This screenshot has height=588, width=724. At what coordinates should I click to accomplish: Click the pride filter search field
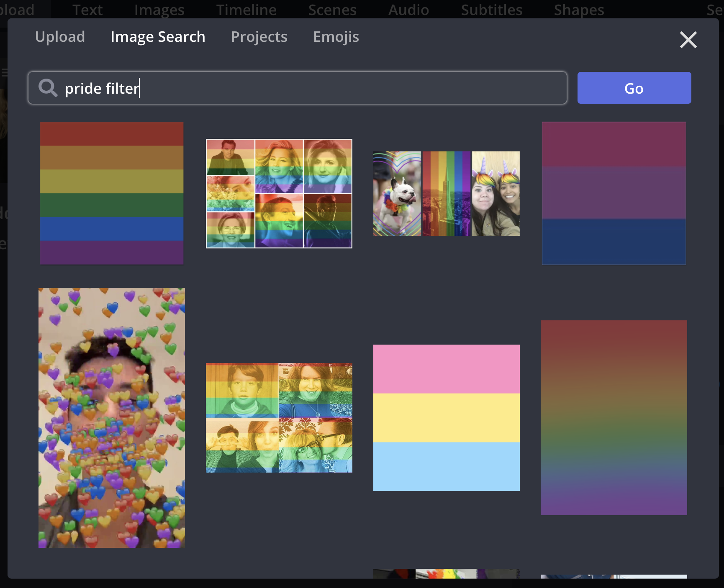(310, 88)
